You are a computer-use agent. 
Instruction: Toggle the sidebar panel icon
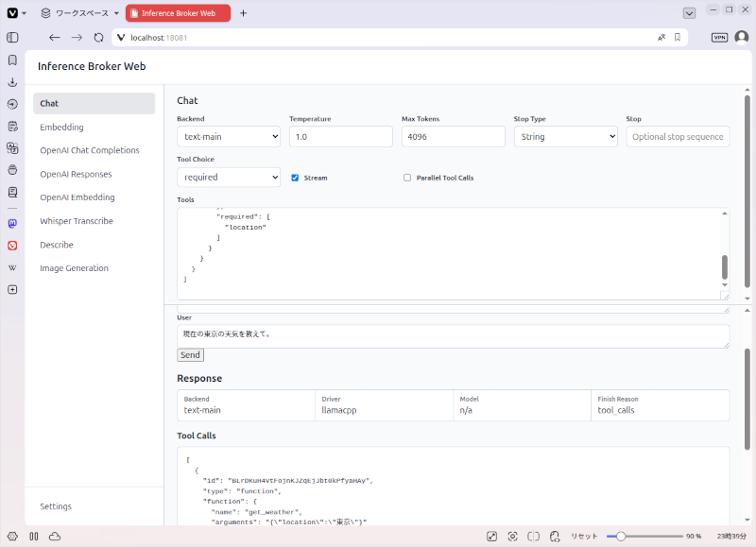[12, 38]
